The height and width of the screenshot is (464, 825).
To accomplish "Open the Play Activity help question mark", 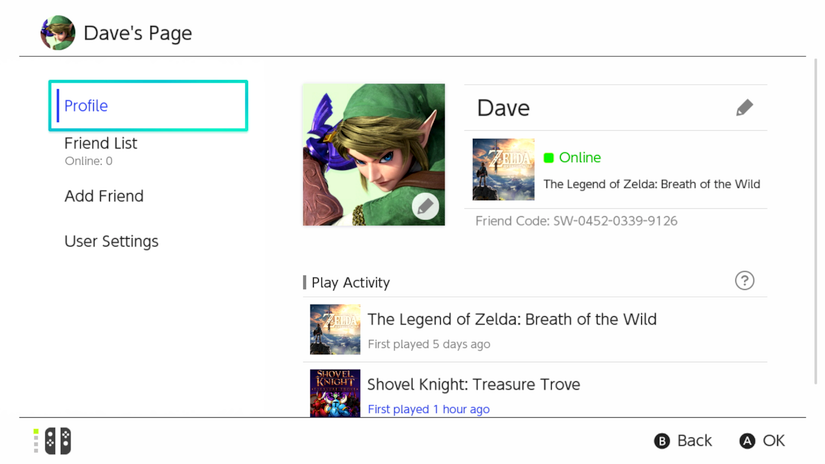I will (744, 281).
